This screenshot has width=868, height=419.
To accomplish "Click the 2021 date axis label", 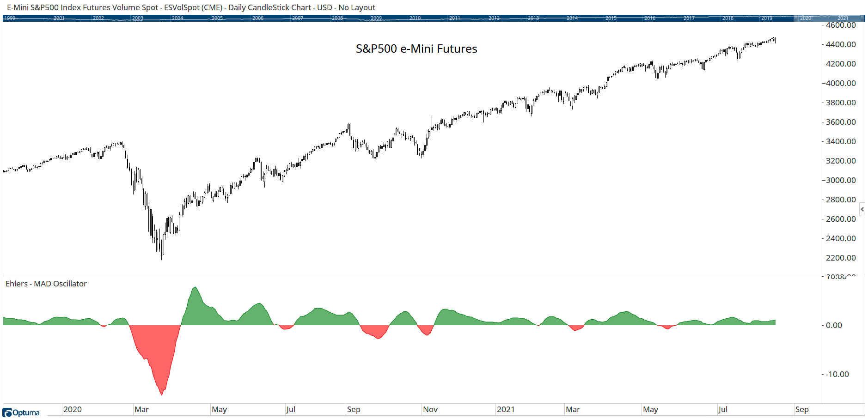I will pos(506,409).
